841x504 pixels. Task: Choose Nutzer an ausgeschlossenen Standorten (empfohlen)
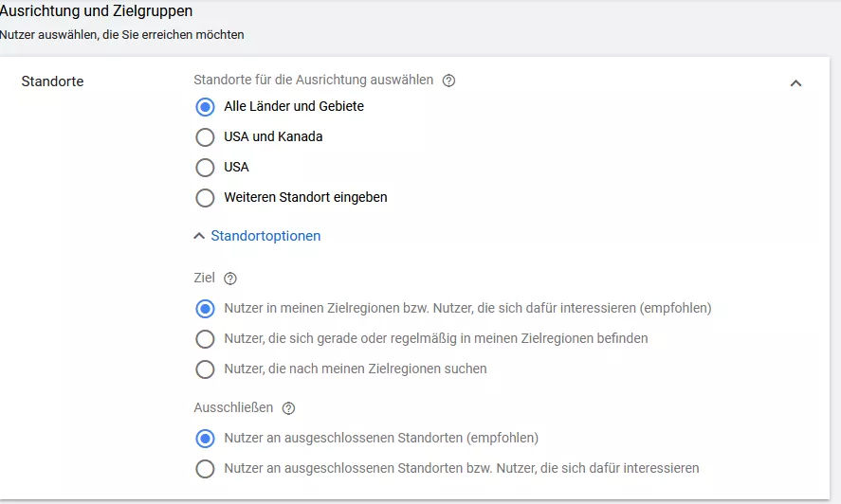(x=205, y=439)
